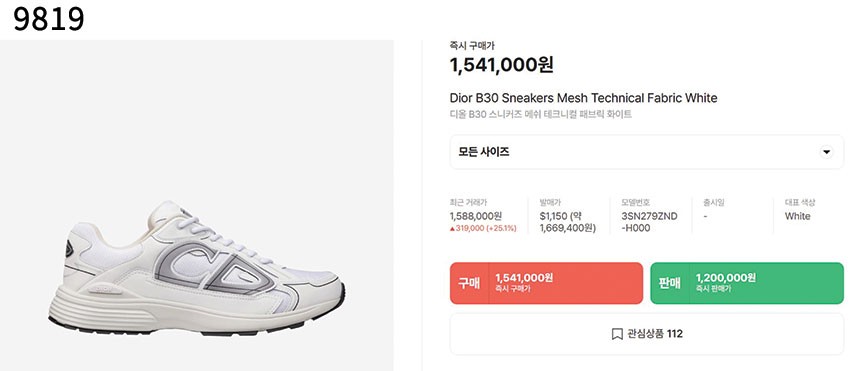
Task: Click the red 구매 buy button
Action: tap(546, 283)
